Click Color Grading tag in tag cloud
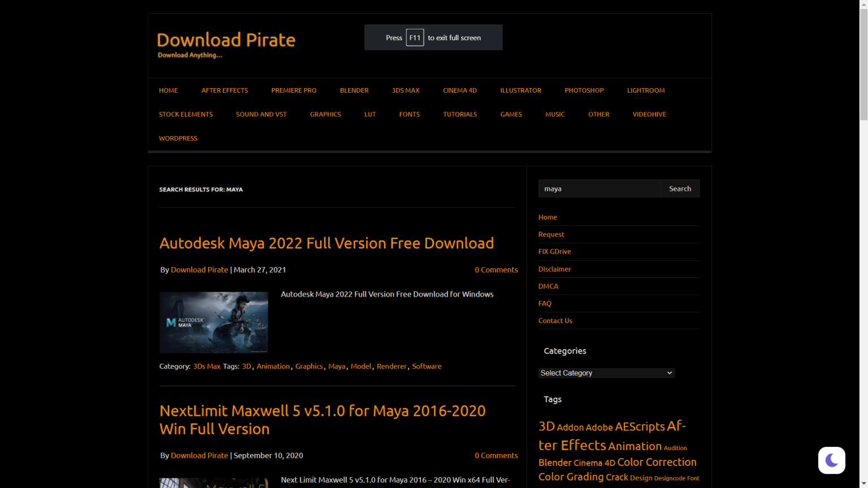868x488 pixels. pos(571,477)
